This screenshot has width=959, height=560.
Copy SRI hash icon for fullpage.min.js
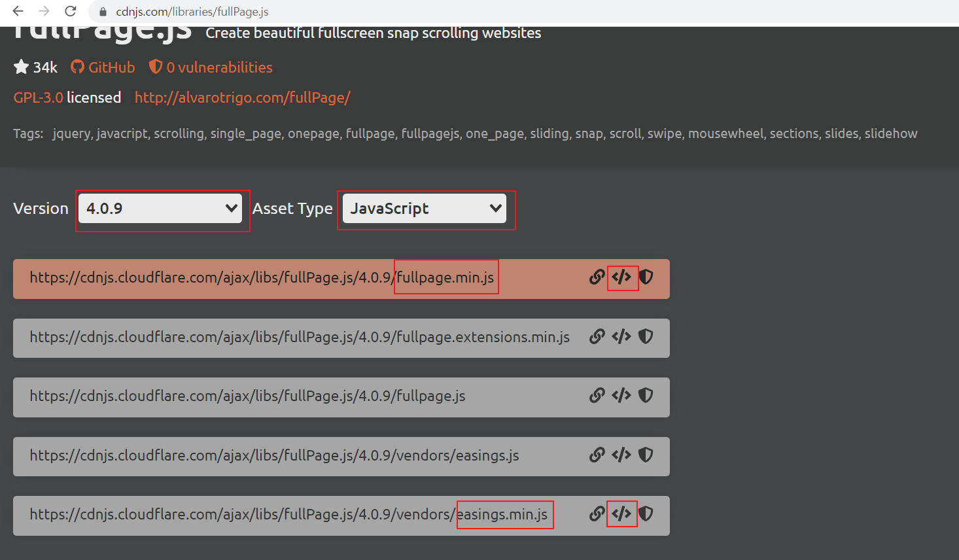pos(646,277)
